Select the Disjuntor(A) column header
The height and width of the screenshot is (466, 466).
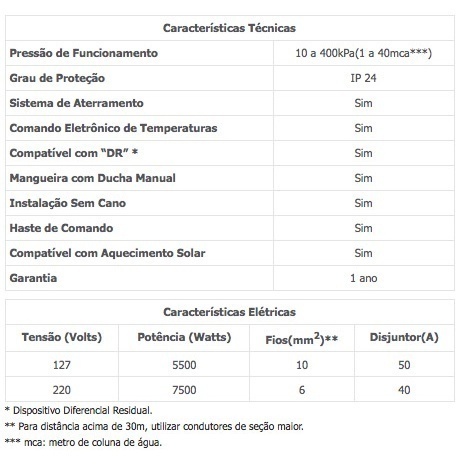coord(404,337)
